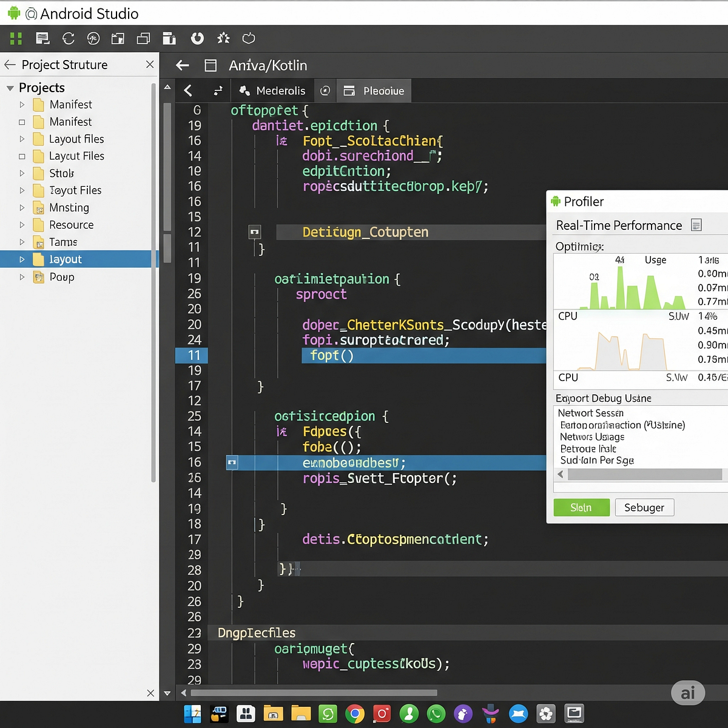This screenshot has width=728, height=728.
Task: Click the Sebuger button in the Profiler panel
Action: pyautogui.click(x=644, y=507)
